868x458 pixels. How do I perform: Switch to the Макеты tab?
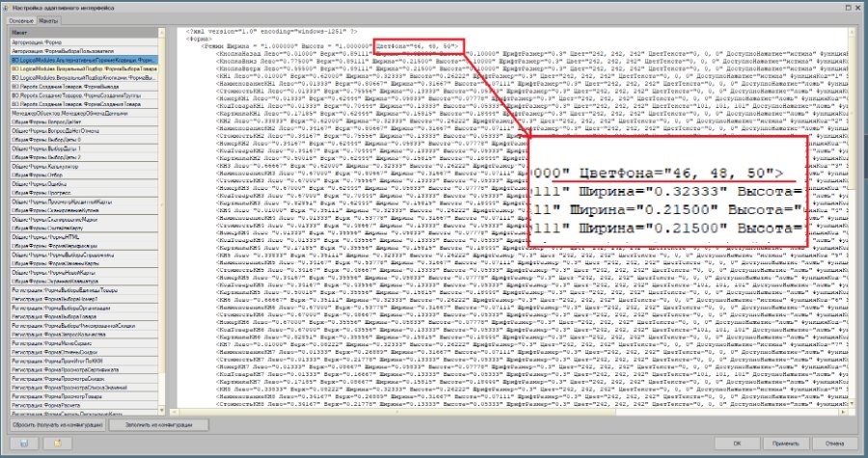[48, 20]
